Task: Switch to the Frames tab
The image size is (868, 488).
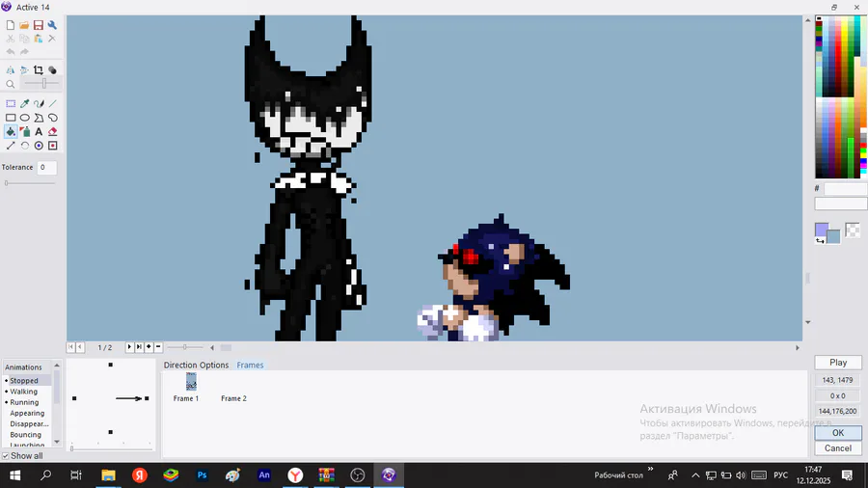Action: click(250, 366)
